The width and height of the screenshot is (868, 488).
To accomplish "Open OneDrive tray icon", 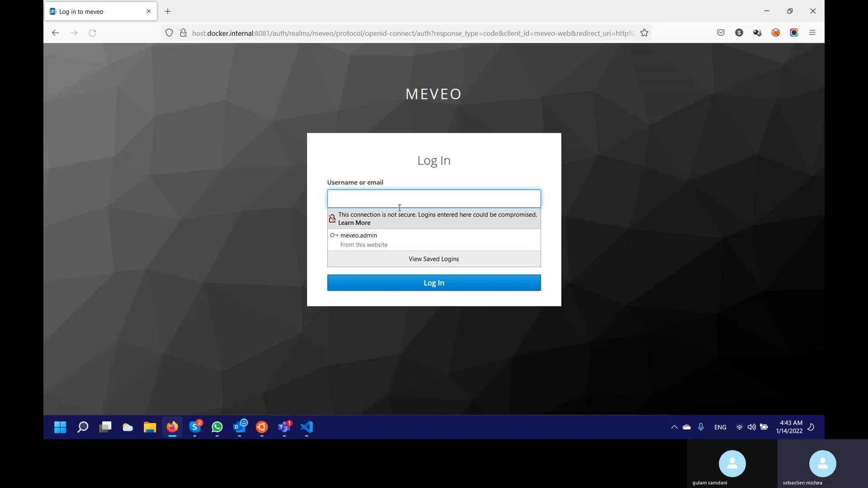I will pyautogui.click(x=687, y=427).
